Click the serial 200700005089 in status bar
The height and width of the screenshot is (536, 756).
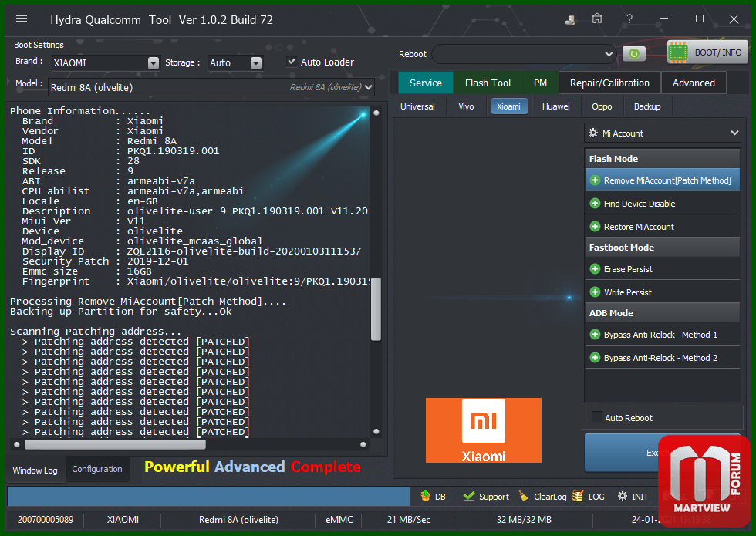click(x=46, y=520)
